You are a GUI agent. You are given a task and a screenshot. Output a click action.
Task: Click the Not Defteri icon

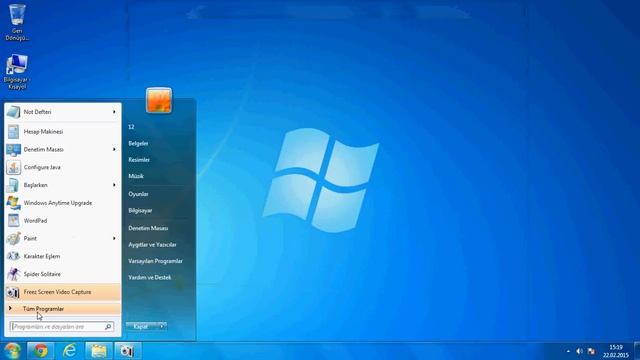coord(13,112)
